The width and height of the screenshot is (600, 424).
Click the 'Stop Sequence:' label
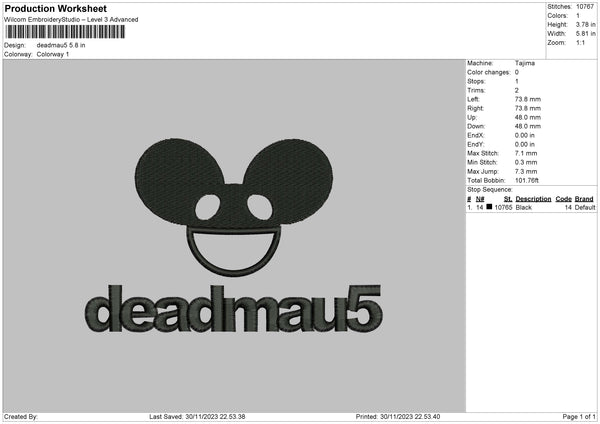489,189
